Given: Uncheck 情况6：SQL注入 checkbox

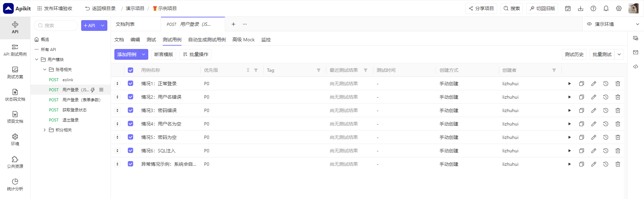Looking at the screenshot, I should (130, 150).
